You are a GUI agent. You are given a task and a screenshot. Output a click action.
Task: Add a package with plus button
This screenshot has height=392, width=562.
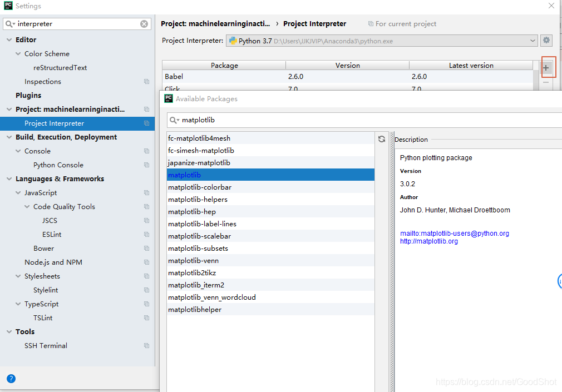(x=546, y=68)
